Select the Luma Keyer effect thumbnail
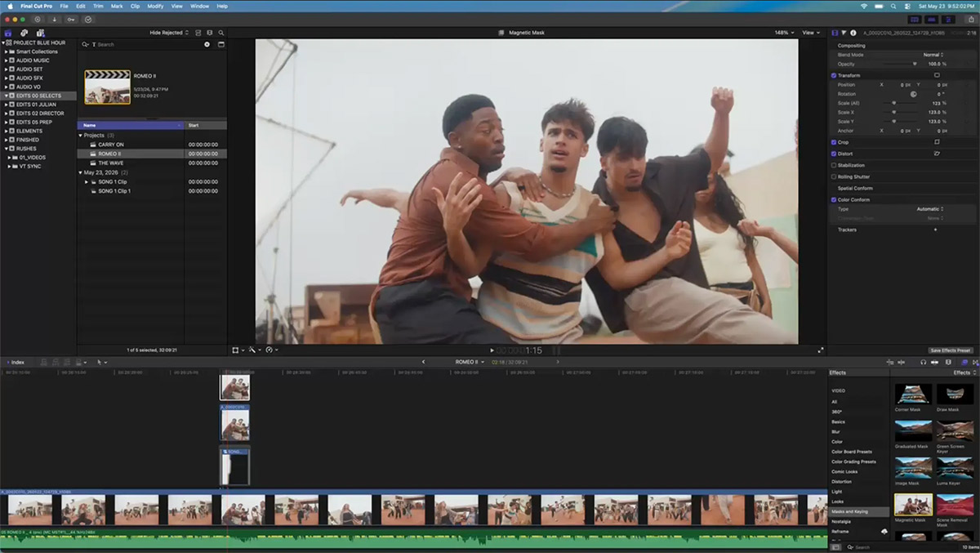This screenshot has height=553, width=980. (955, 467)
